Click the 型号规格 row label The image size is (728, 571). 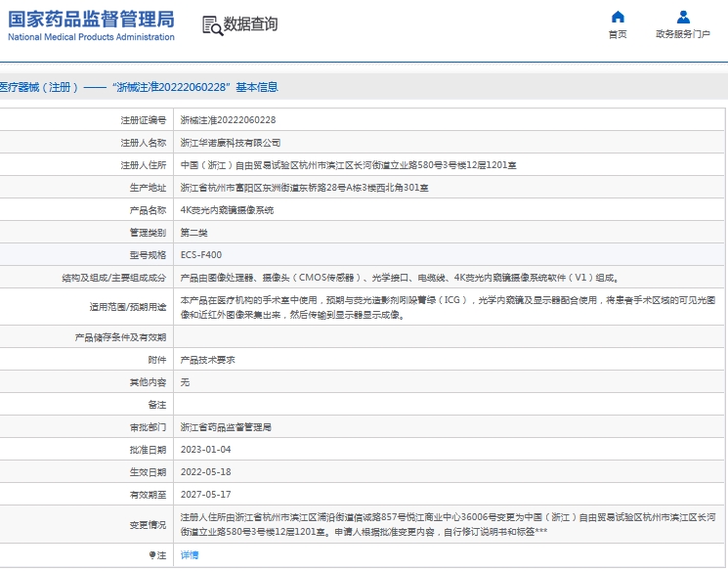tap(148, 255)
